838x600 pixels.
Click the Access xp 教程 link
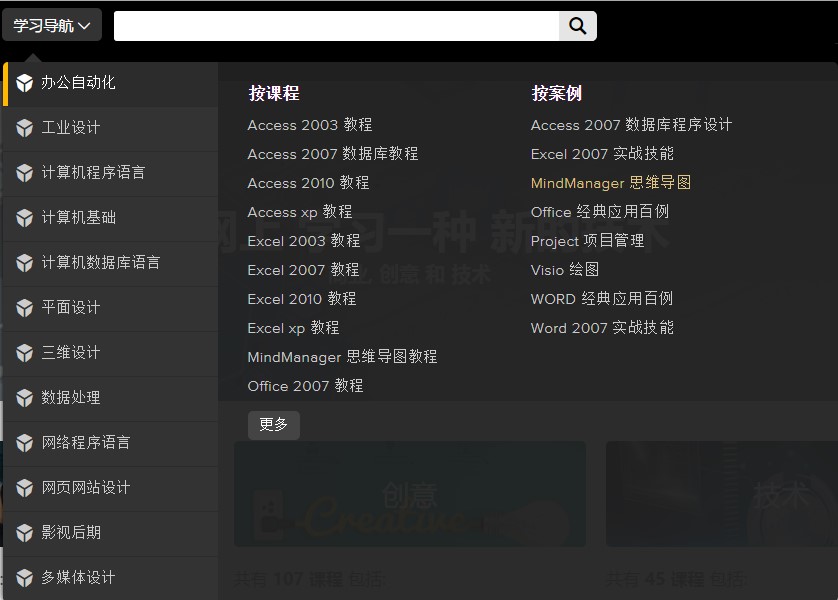coord(300,212)
